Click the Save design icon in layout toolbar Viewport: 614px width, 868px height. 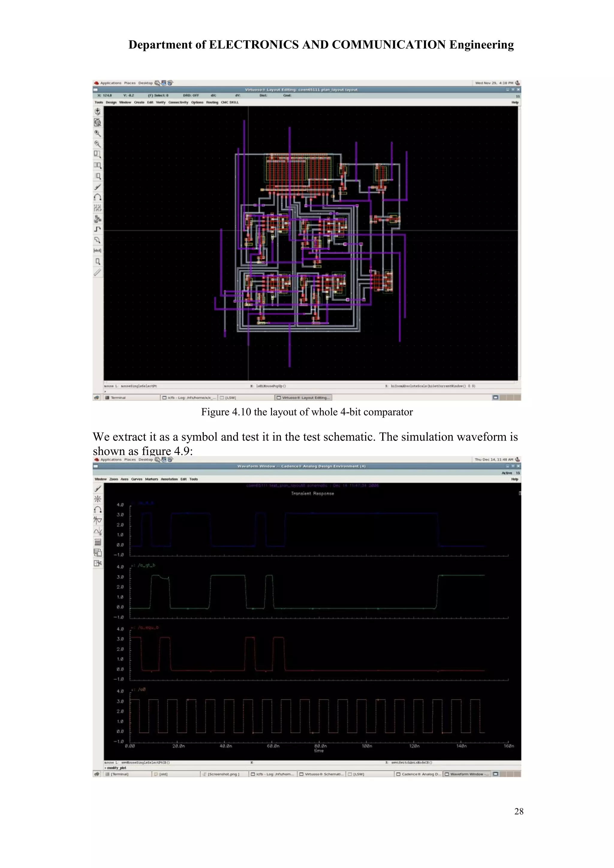pos(98,111)
